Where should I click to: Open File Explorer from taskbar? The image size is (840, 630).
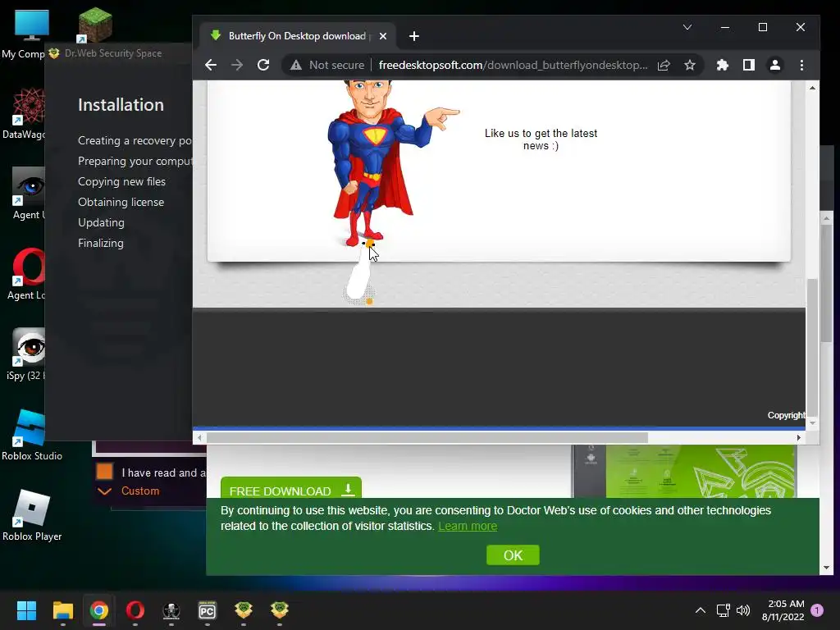point(62,610)
